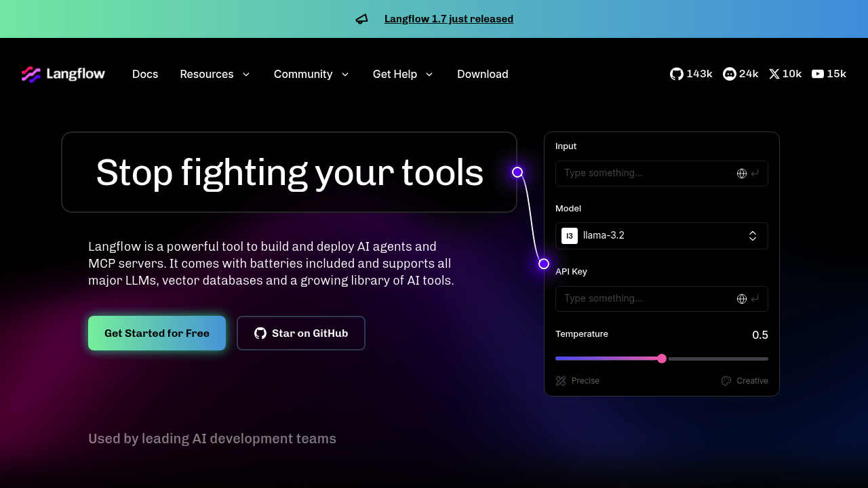Click the Download navigation item
The height and width of the screenshot is (488, 868).
pyautogui.click(x=483, y=74)
